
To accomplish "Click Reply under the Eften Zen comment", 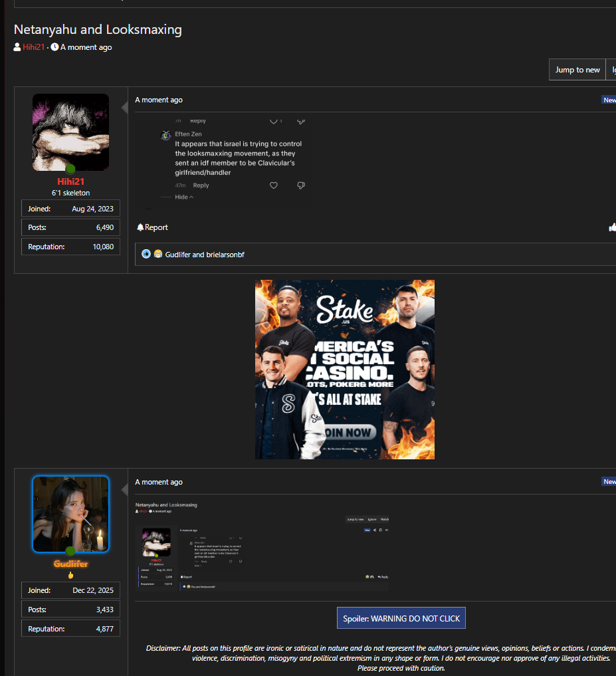I will coord(201,185).
